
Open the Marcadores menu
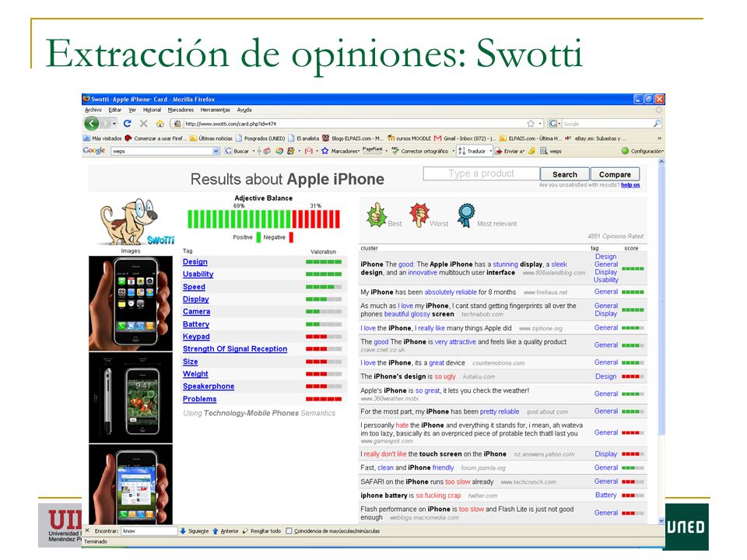coord(181,110)
